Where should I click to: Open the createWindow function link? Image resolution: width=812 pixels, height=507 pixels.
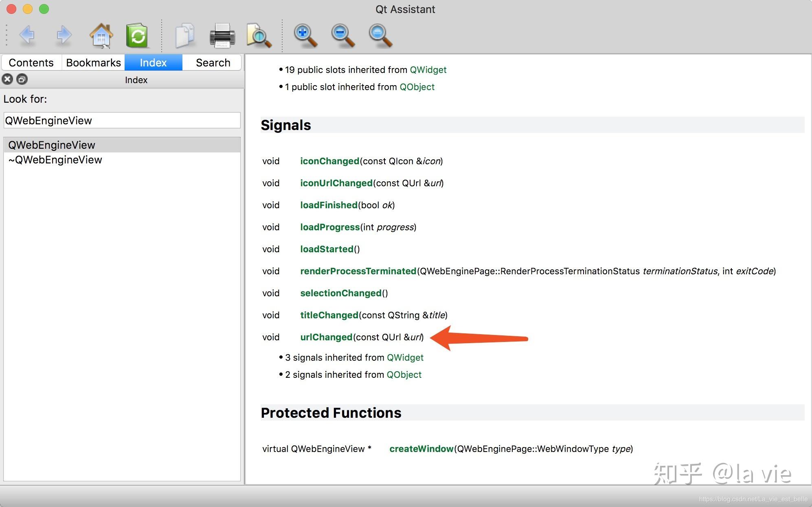(x=421, y=449)
